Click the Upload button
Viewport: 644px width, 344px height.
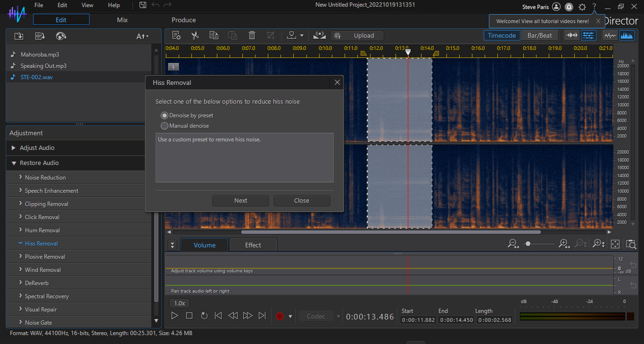tap(357, 36)
